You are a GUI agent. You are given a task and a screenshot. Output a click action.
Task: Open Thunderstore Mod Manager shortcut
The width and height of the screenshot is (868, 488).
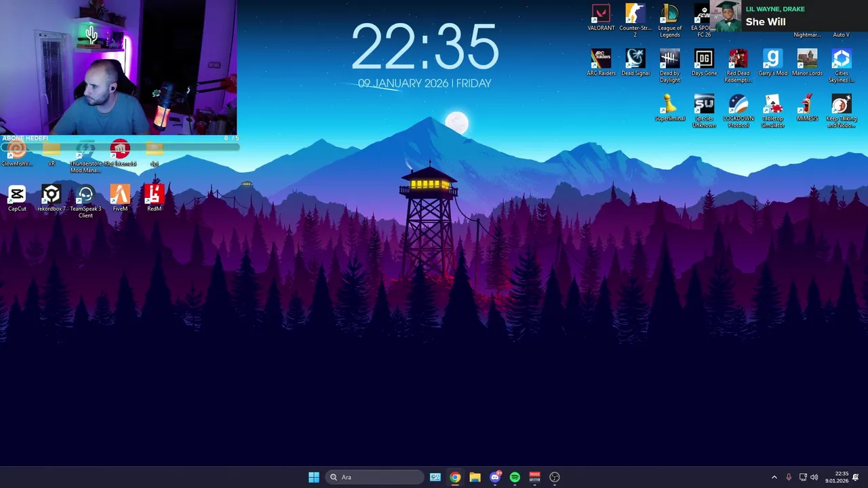tap(85, 157)
